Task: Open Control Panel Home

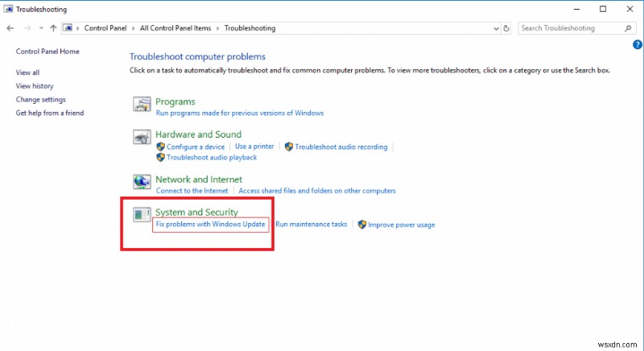Action: 47,52
